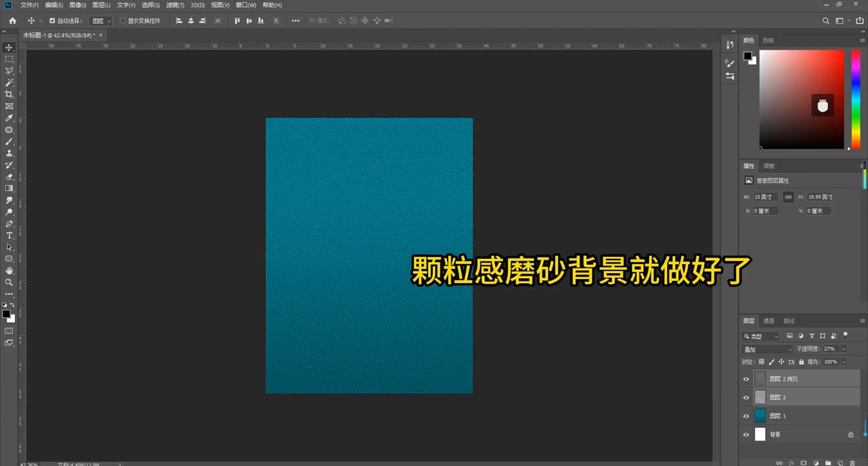Open the Color panel flyout menu
This screenshot has height=466, width=868.
[862, 40]
